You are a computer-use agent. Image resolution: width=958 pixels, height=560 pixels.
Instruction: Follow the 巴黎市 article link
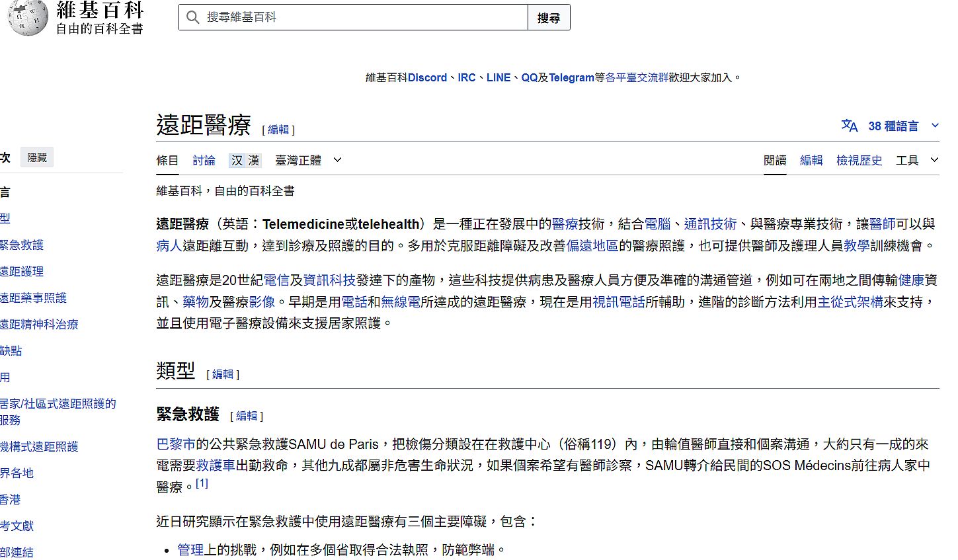click(176, 444)
